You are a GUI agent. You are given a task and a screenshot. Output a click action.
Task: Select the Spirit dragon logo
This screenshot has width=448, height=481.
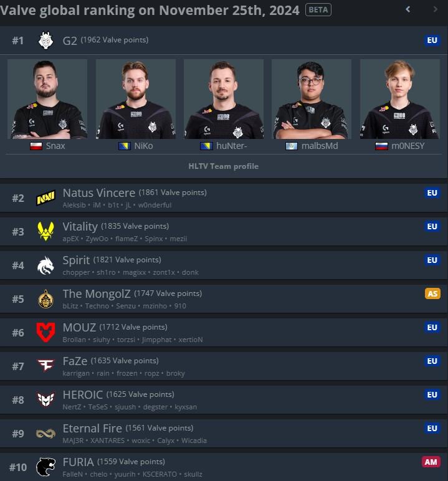click(x=45, y=265)
